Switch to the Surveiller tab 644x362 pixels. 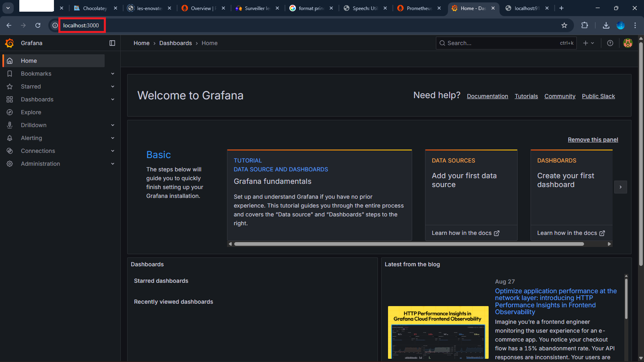click(257, 8)
